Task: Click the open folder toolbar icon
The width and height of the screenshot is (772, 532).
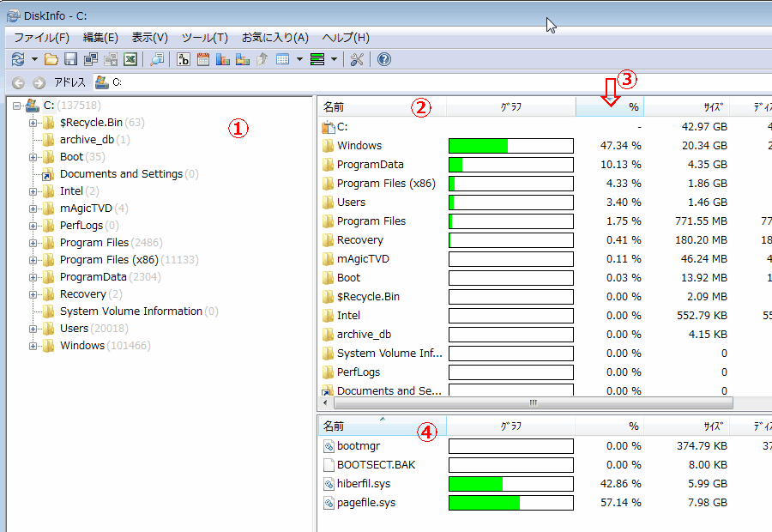Action: [x=51, y=59]
